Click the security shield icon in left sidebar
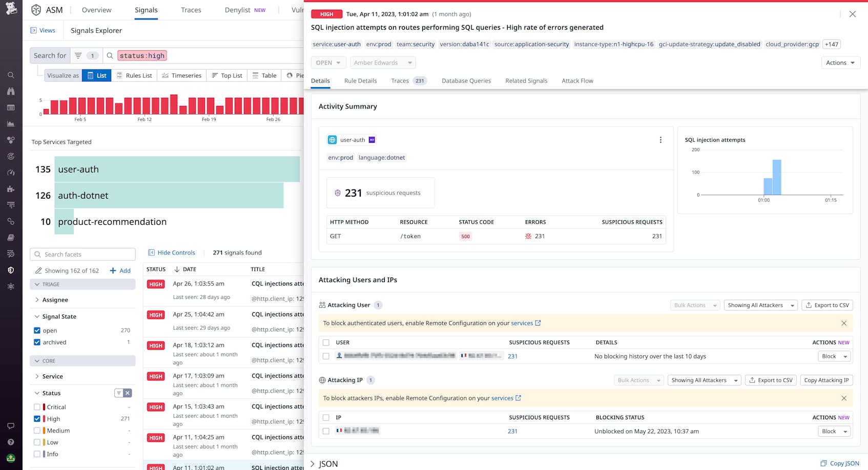 (x=11, y=270)
